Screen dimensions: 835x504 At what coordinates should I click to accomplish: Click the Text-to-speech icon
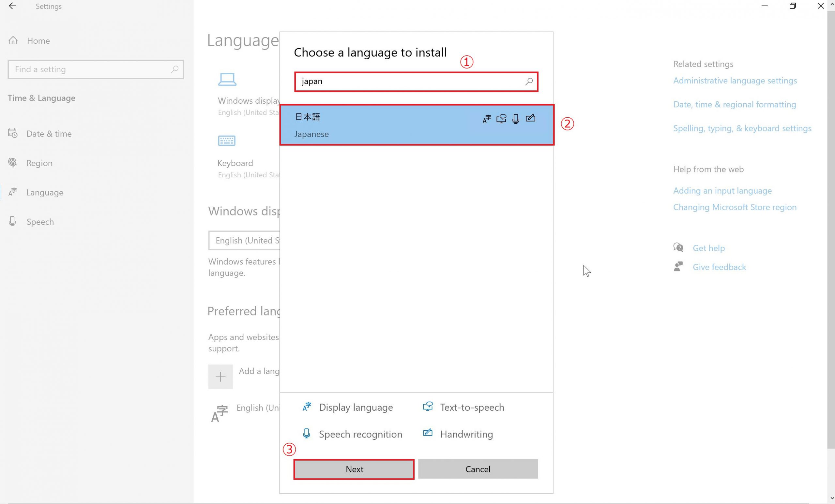pos(428,407)
